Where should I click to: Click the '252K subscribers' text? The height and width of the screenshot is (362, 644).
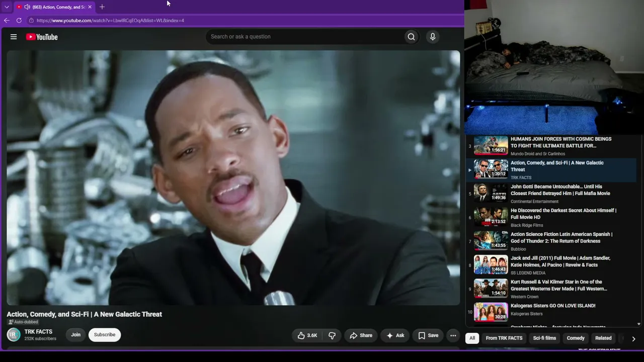(40, 339)
